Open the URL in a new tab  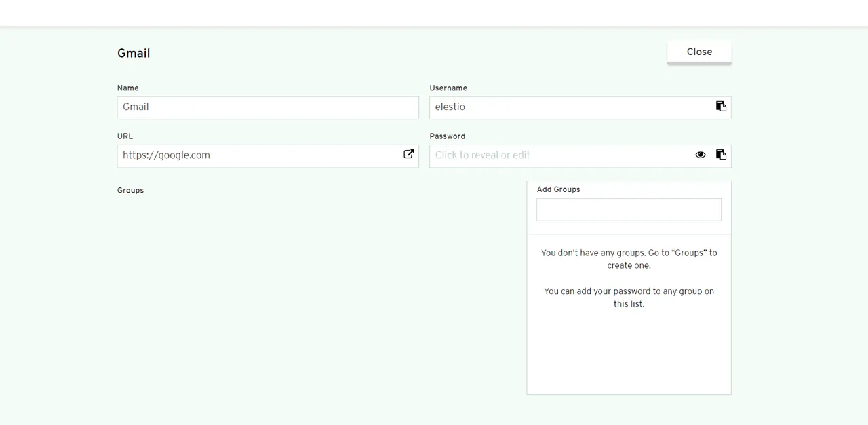(x=409, y=154)
